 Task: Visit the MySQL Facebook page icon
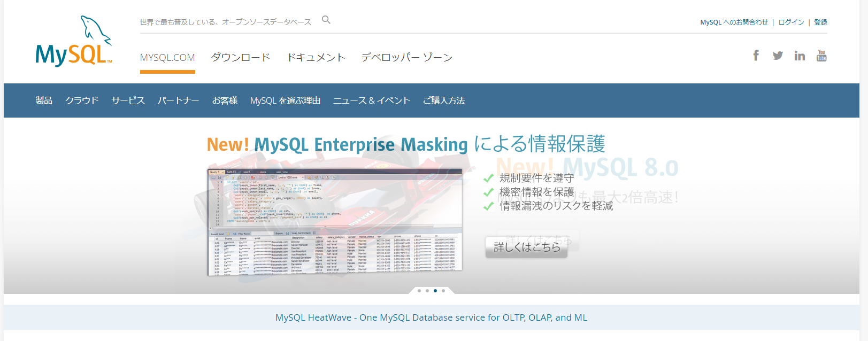[x=756, y=55]
